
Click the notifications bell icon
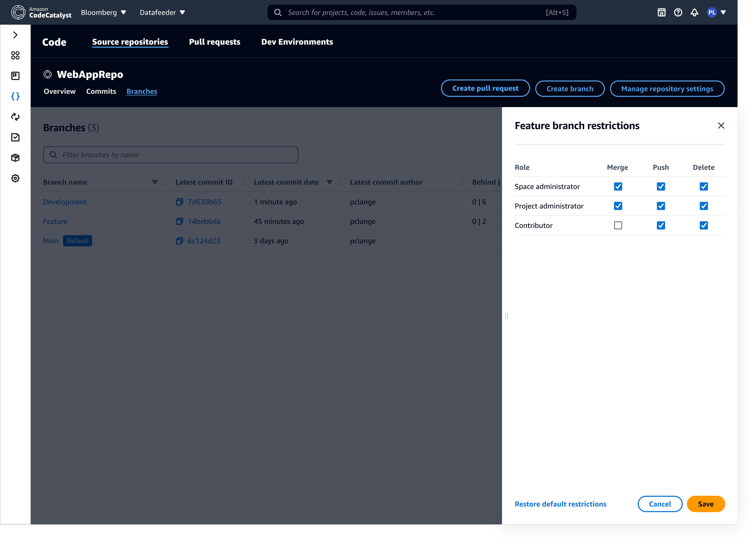694,13
